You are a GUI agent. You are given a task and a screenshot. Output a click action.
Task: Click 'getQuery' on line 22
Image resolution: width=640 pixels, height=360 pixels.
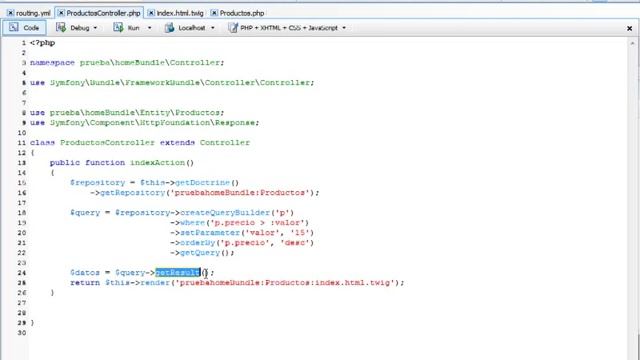point(200,252)
